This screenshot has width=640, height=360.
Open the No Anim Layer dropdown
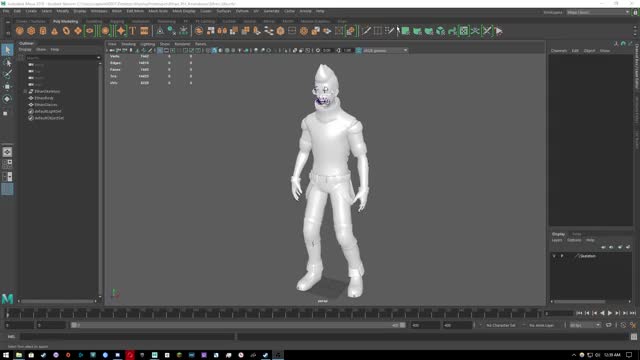coord(542,325)
